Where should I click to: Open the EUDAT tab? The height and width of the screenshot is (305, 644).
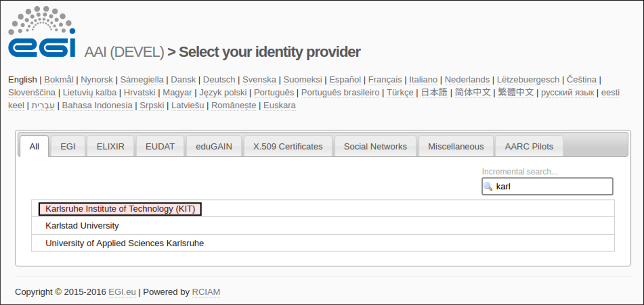click(x=160, y=146)
